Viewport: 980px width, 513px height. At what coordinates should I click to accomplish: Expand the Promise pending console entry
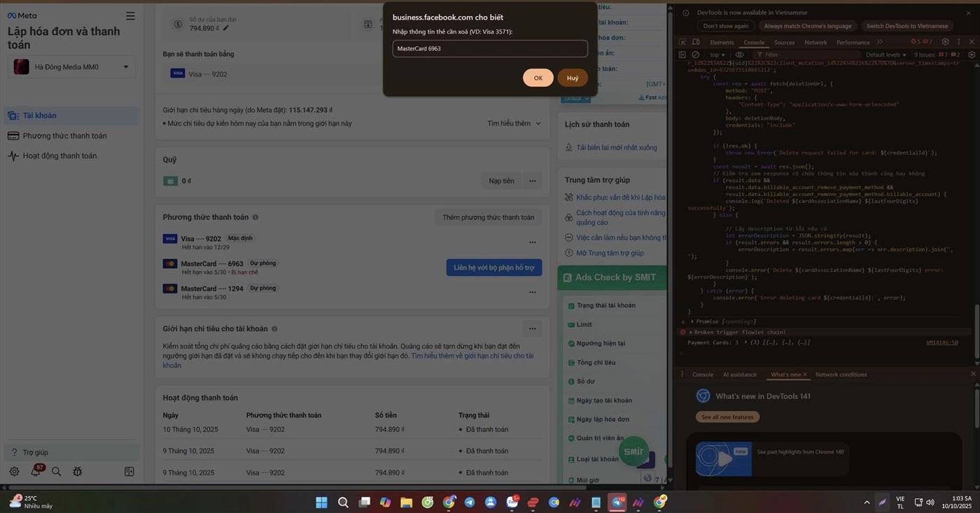(692, 321)
